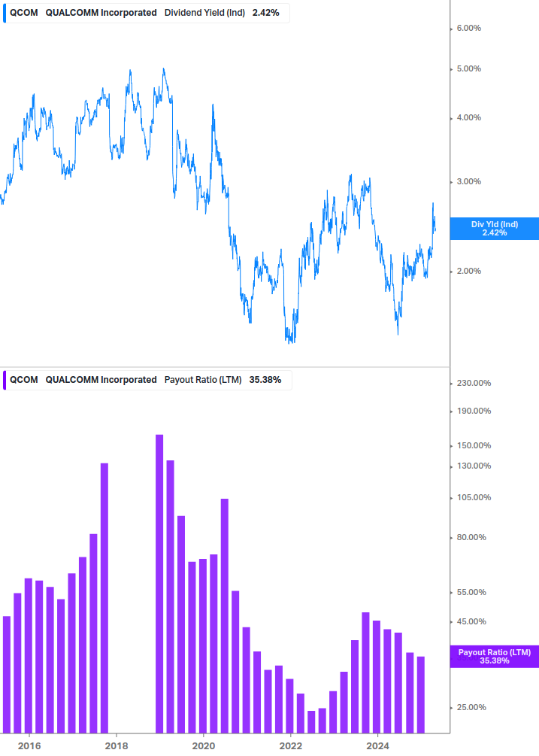Click the purple color marker of payout legend

[5, 380]
